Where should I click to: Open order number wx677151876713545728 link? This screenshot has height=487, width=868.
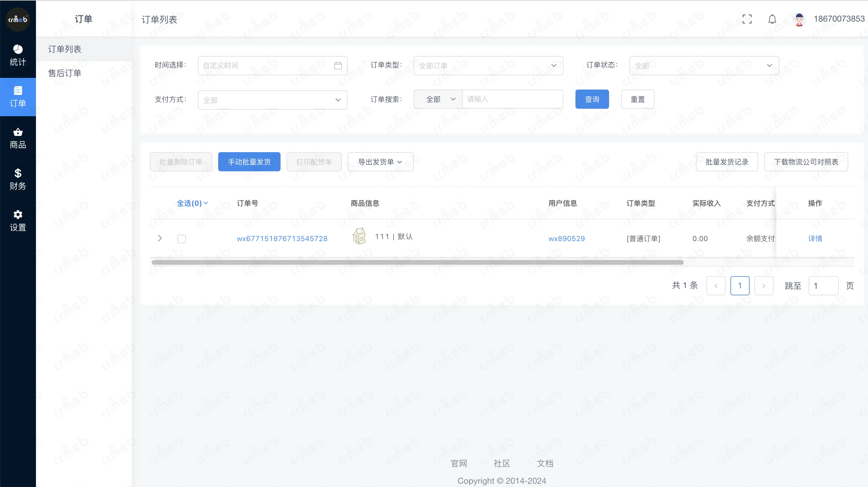coord(282,239)
